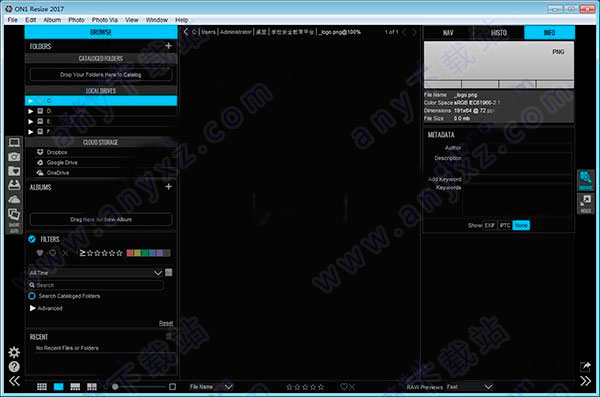Pick the red color label filter
600x397 pixels.
point(130,253)
